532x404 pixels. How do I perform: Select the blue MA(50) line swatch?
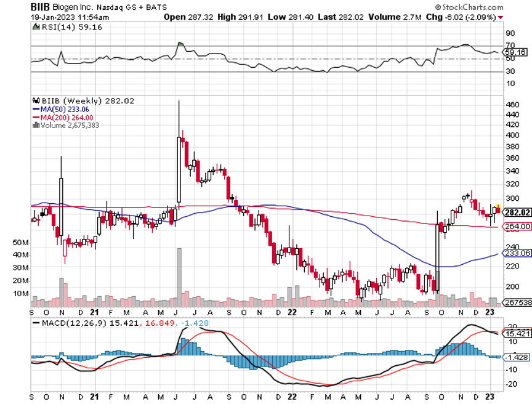[x=36, y=109]
